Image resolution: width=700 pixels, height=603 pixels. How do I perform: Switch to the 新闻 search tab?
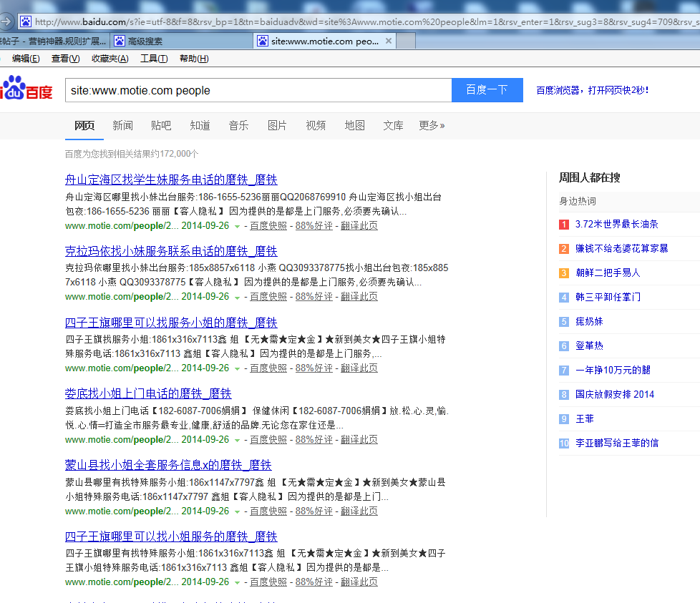click(122, 125)
